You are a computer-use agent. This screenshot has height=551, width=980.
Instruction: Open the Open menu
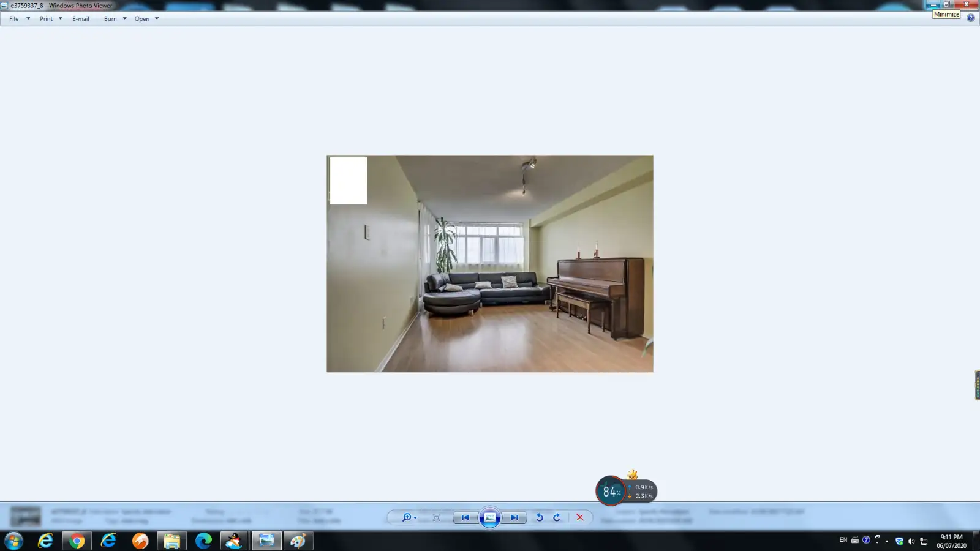point(142,19)
